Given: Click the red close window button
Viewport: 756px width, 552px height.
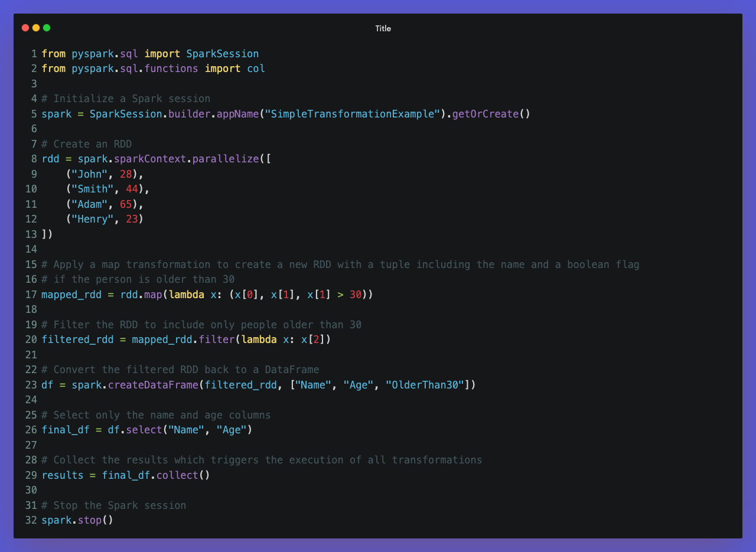Looking at the screenshot, I should click(x=25, y=28).
